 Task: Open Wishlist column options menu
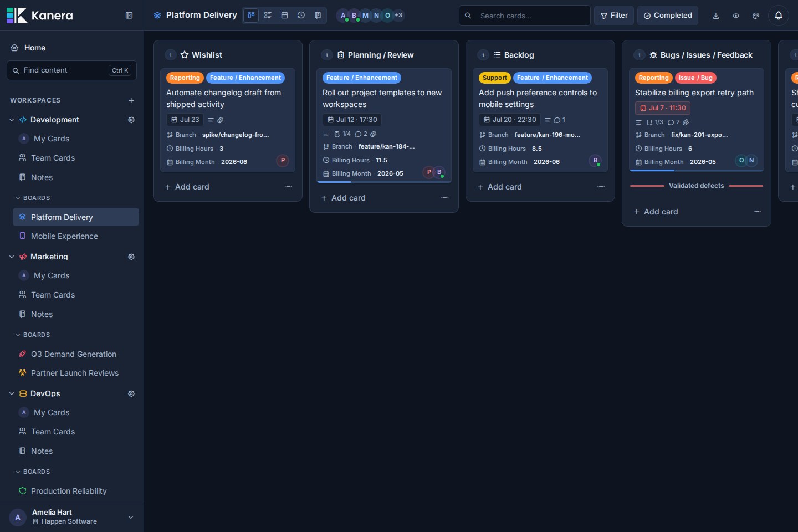click(288, 187)
